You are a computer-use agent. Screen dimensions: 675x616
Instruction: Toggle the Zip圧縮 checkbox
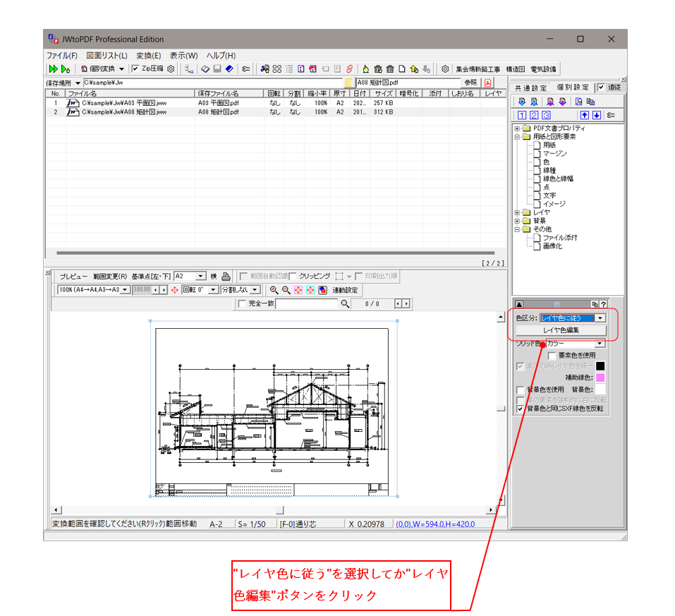135,69
